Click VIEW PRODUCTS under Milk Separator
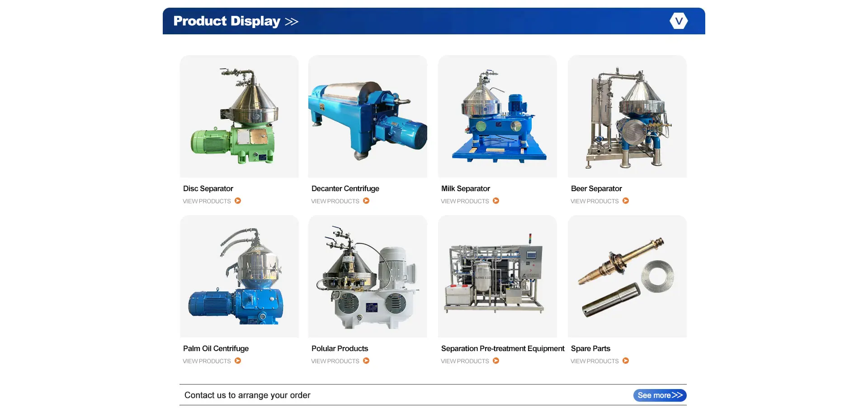Screen dimensions: 868x413 465,201
